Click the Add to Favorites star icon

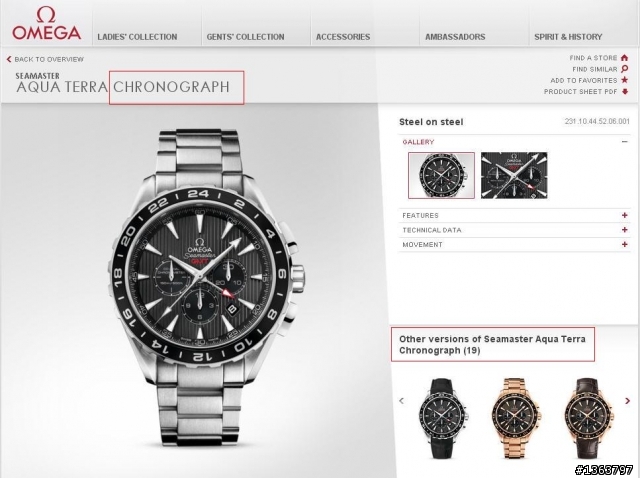click(624, 80)
